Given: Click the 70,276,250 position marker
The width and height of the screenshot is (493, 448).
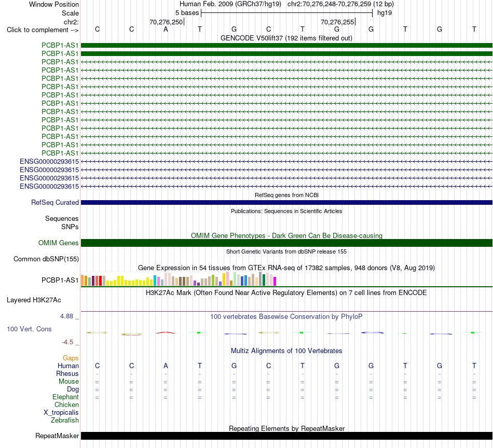Looking at the screenshot, I should [x=166, y=22].
